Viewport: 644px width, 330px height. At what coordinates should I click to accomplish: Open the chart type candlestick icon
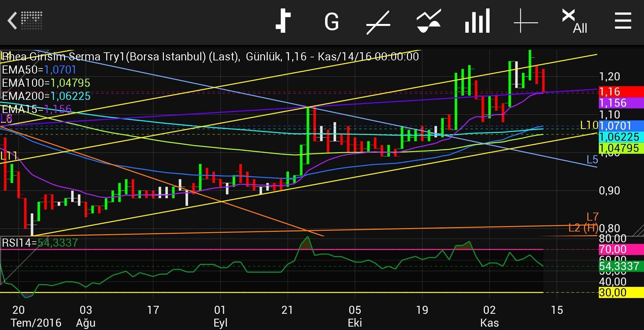[283, 21]
